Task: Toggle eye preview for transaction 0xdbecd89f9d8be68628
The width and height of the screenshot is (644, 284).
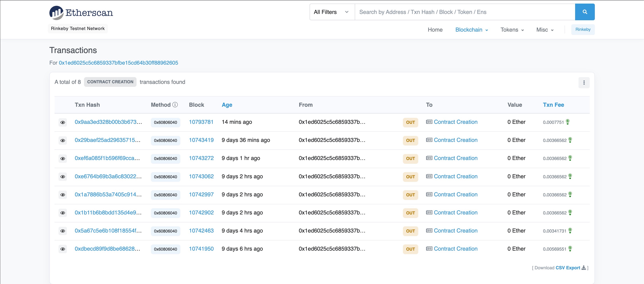Action: coord(63,249)
